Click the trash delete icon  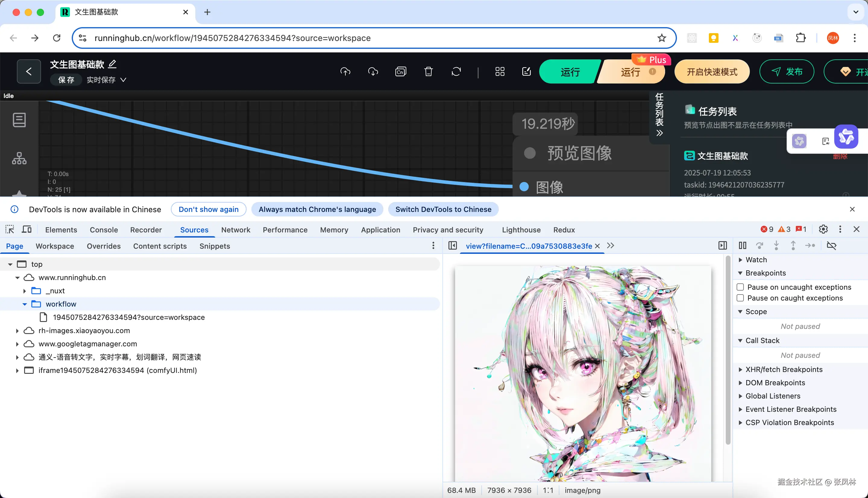point(428,71)
